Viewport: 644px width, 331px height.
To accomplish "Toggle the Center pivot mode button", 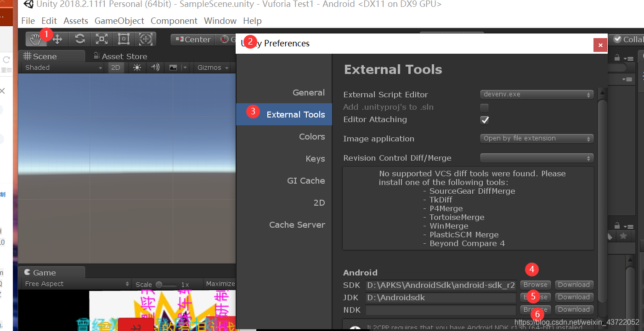I will click(x=193, y=39).
